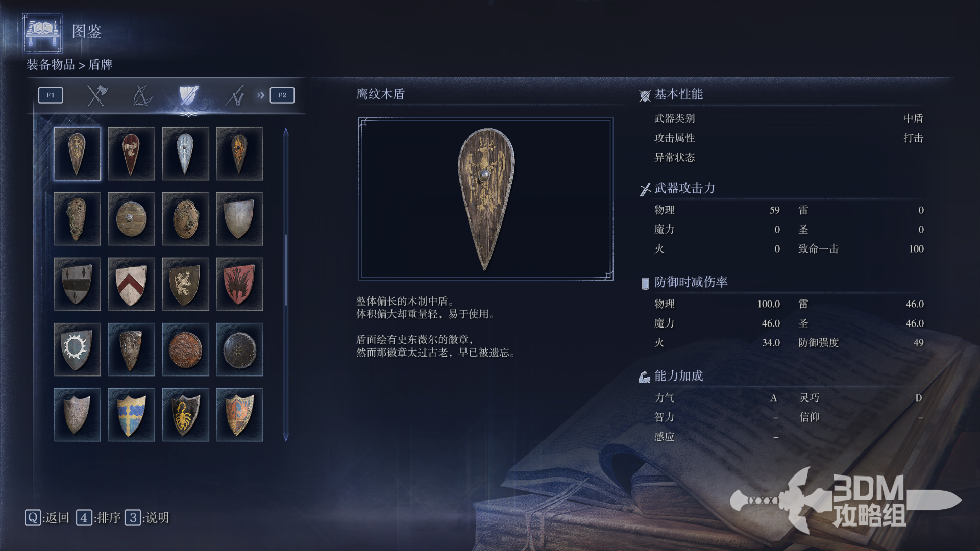Click the scrollbar down arrow in shield list

[x=286, y=437]
